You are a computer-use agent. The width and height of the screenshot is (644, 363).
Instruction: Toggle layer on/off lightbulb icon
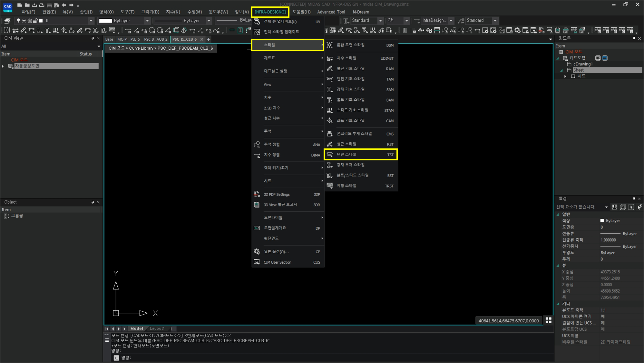tap(18, 21)
